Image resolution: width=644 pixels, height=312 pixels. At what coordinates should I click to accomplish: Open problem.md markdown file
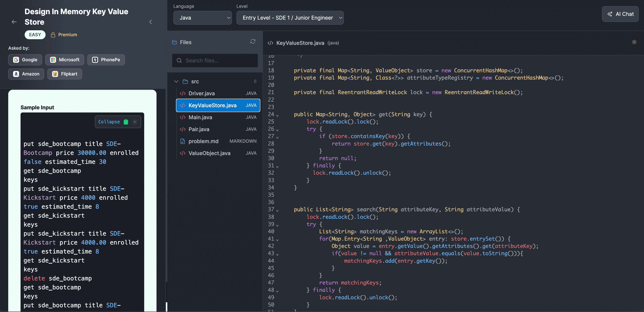coord(203,141)
